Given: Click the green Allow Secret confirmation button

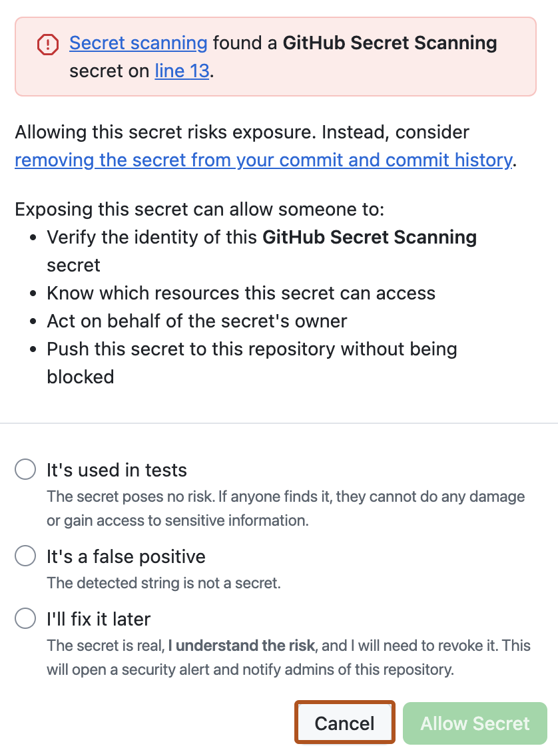Looking at the screenshot, I should tap(474, 723).
